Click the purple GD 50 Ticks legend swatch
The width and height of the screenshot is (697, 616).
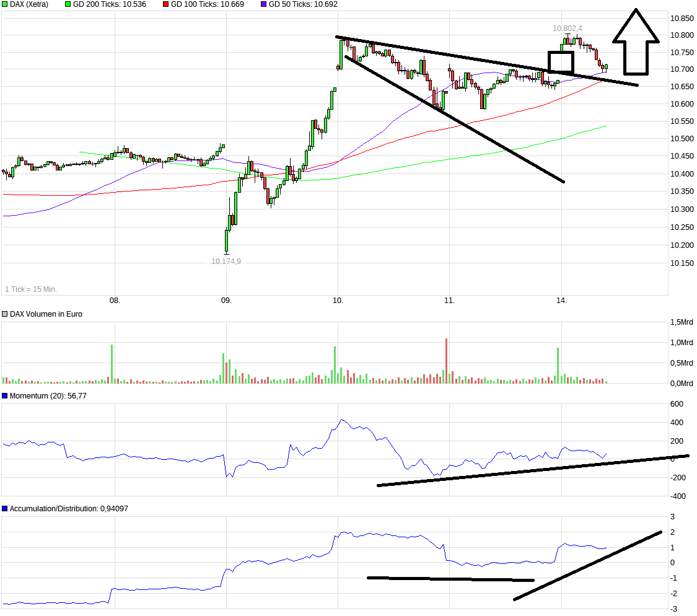pyautogui.click(x=263, y=4)
